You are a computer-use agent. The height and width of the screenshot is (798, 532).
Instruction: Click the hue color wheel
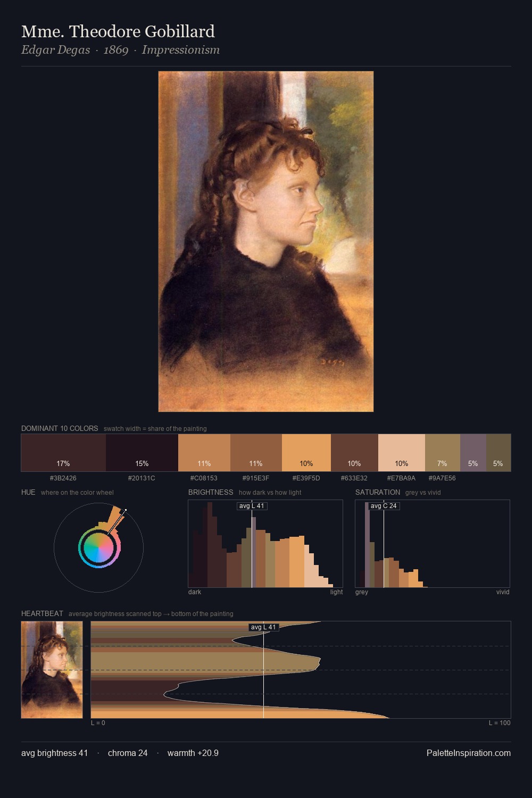[x=98, y=548]
